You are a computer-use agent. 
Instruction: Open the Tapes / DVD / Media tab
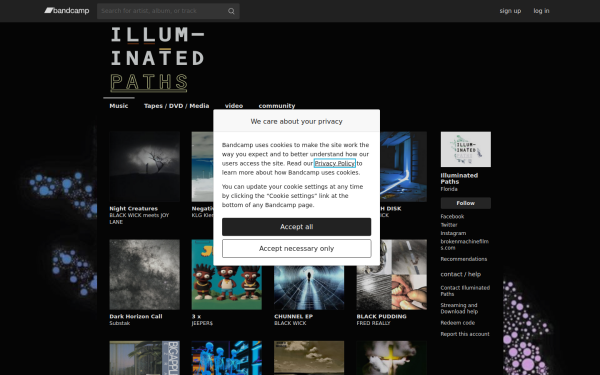pyautogui.click(x=176, y=106)
